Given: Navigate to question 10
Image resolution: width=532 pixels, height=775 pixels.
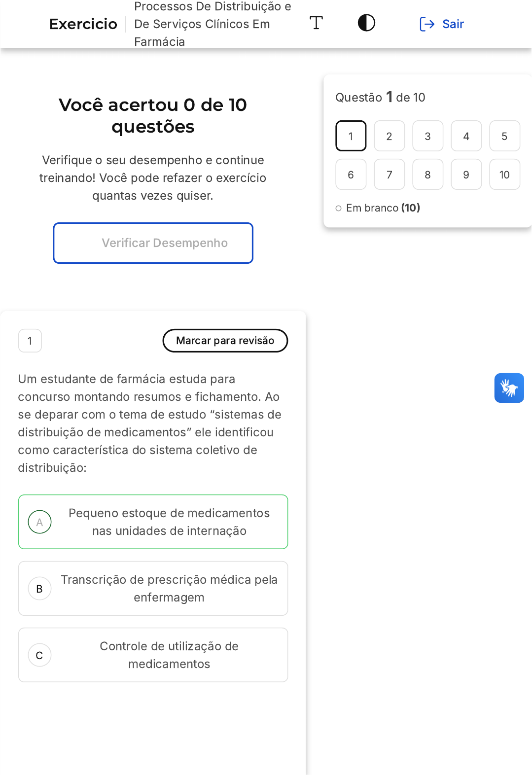Looking at the screenshot, I should (x=504, y=175).
